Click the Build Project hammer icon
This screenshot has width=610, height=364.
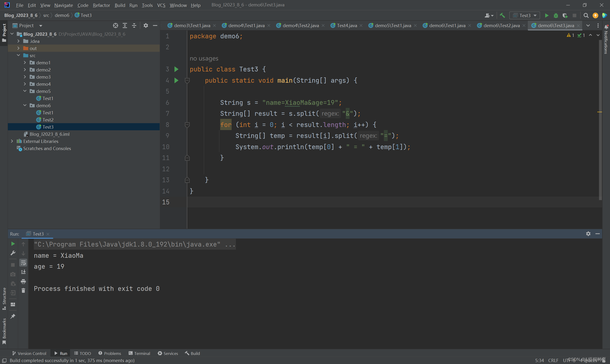(x=502, y=15)
